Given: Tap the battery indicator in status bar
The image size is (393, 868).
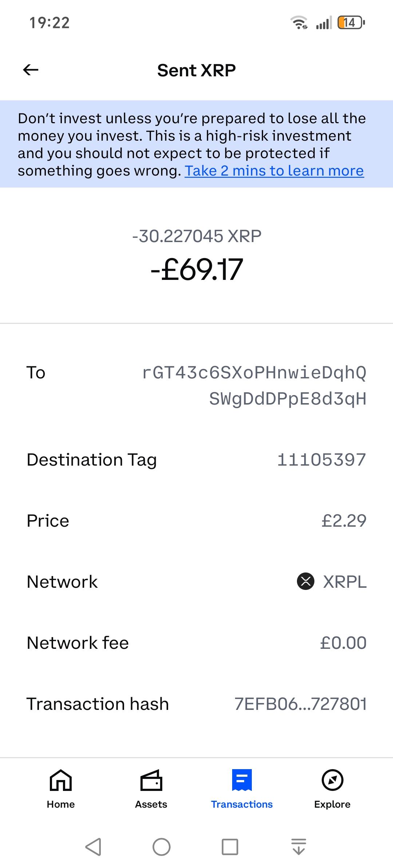Looking at the screenshot, I should tap(351, 23).
